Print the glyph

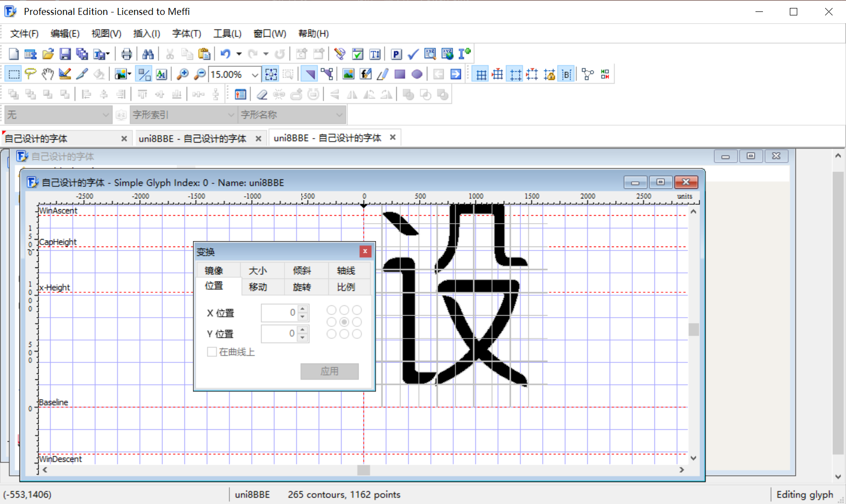[127, 54]
